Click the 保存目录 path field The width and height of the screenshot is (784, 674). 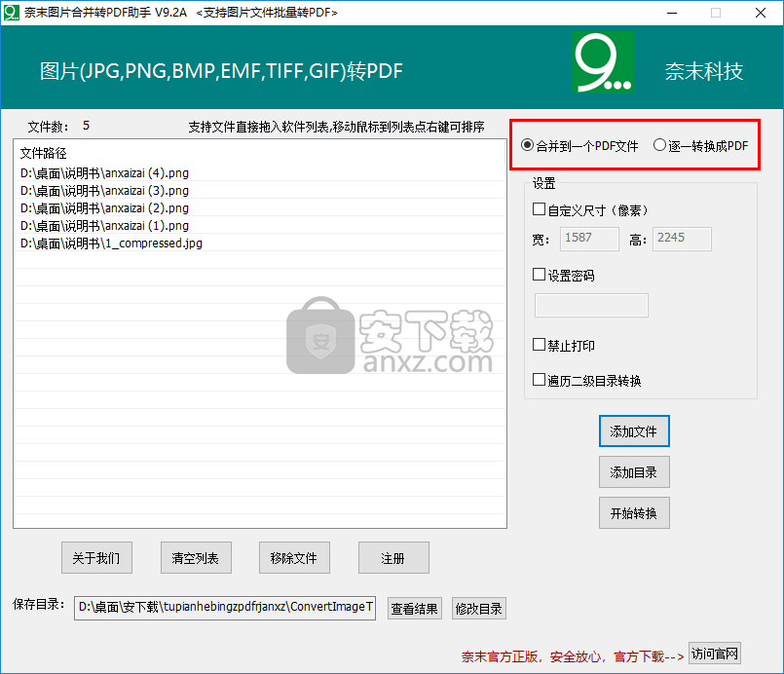coord(225,608)
